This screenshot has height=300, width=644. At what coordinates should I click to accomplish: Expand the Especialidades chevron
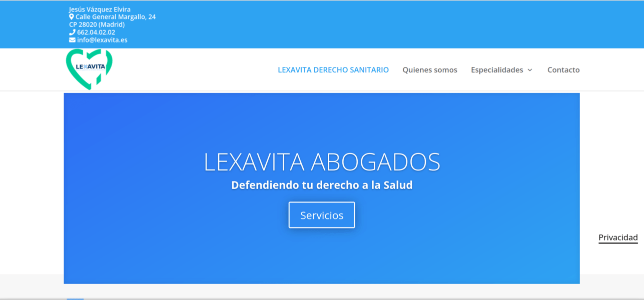pyautogui.click(x=530, y=70)
